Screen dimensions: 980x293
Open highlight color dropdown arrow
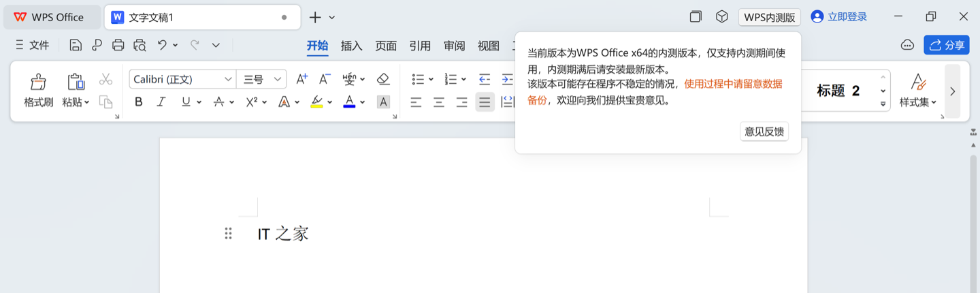coord(329,102)
